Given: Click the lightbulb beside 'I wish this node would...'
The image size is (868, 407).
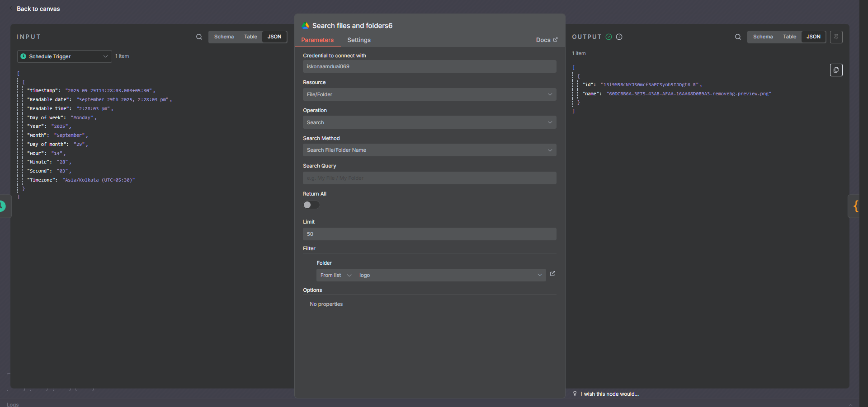Looking at the screenshot, I should [575, 393].
